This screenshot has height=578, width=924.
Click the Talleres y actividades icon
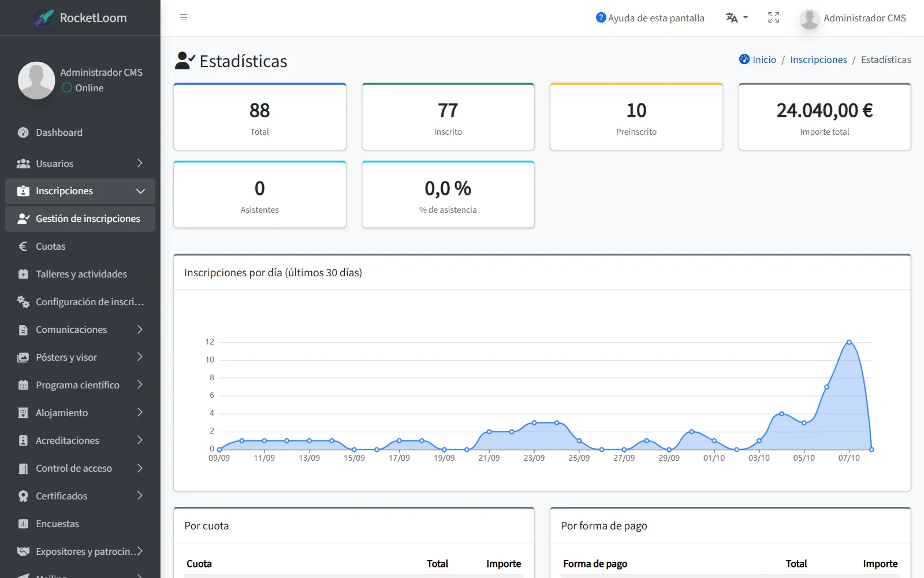point(23,274)
